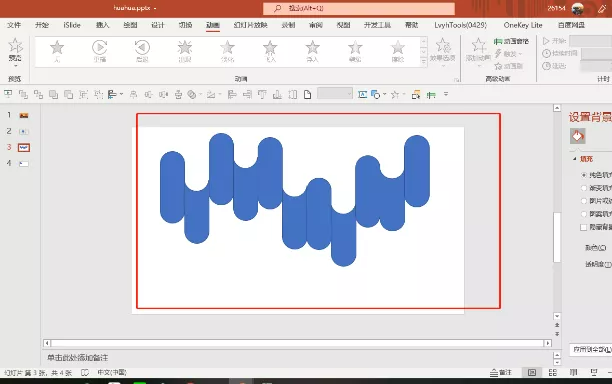Screen dimensions: 612x384
Task: Select the solid fill radio button
Action: pyautogui.click(x=584, y=175)
